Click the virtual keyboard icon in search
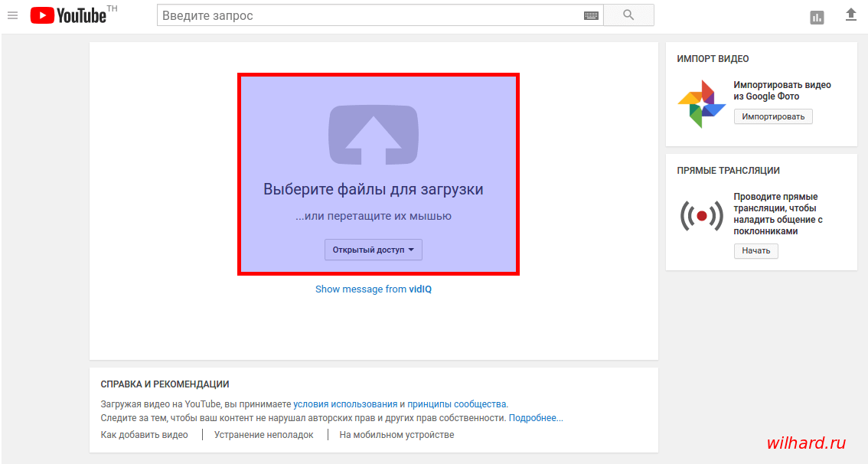Viewport: 868px width, 464px height. click(x=591, y=15)
